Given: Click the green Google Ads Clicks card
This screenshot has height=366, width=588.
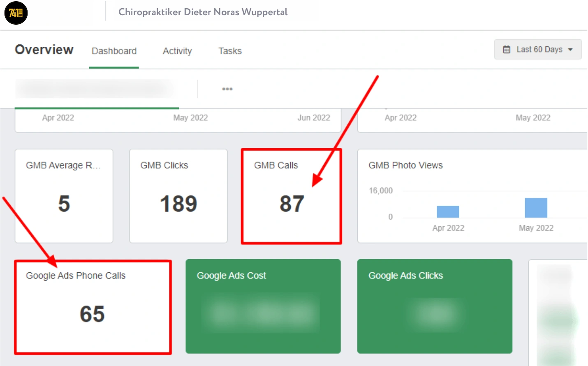Looking at the screenshot, I should 435,306.
